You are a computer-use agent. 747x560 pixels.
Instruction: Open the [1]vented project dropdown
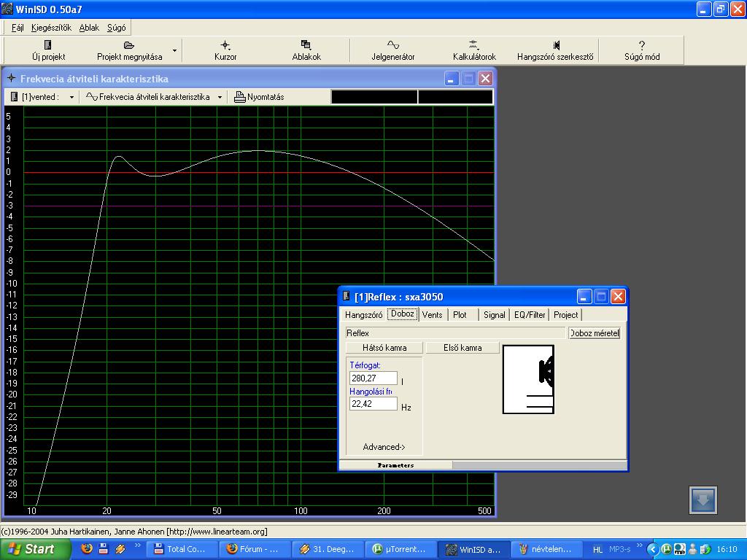coord(71,97)
